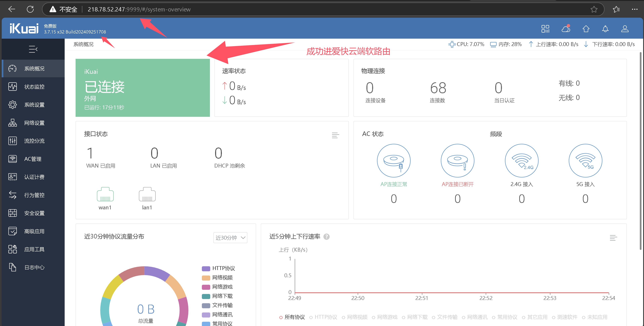Viewport: 644px width, 326px height.
Task: Click the AP连接已断开 circle icon
Action: (x=457, y=161)
